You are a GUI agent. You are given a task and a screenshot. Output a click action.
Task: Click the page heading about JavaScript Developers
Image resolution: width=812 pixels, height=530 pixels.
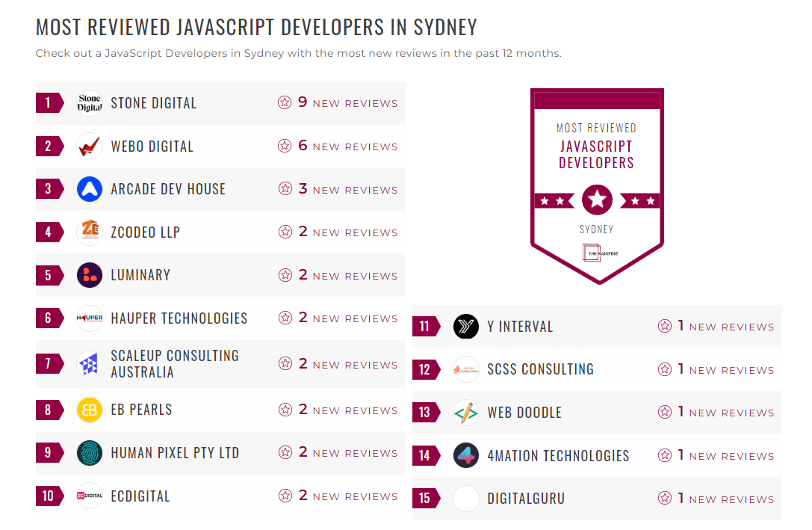pos(255,27)
